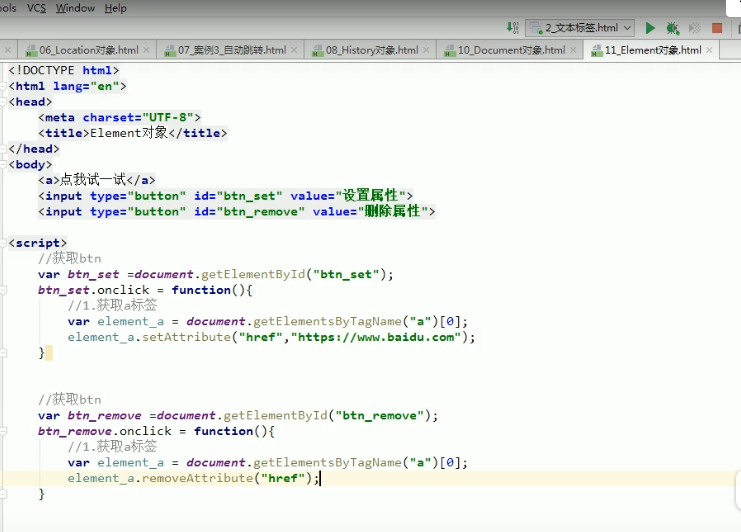This screenshot has height=532, width=741.
Task: Switch to the 06_Location对象.html tab
Action: (89, 50)
